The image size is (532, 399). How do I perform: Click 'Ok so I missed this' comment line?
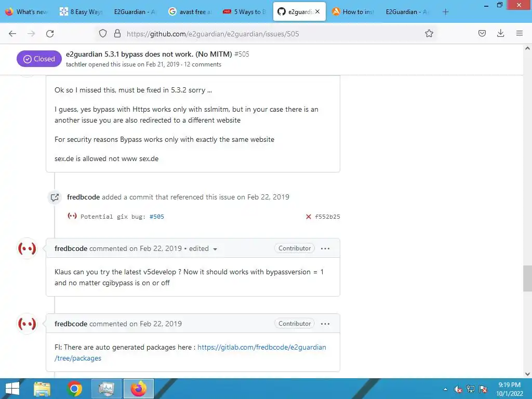point(134,90)
